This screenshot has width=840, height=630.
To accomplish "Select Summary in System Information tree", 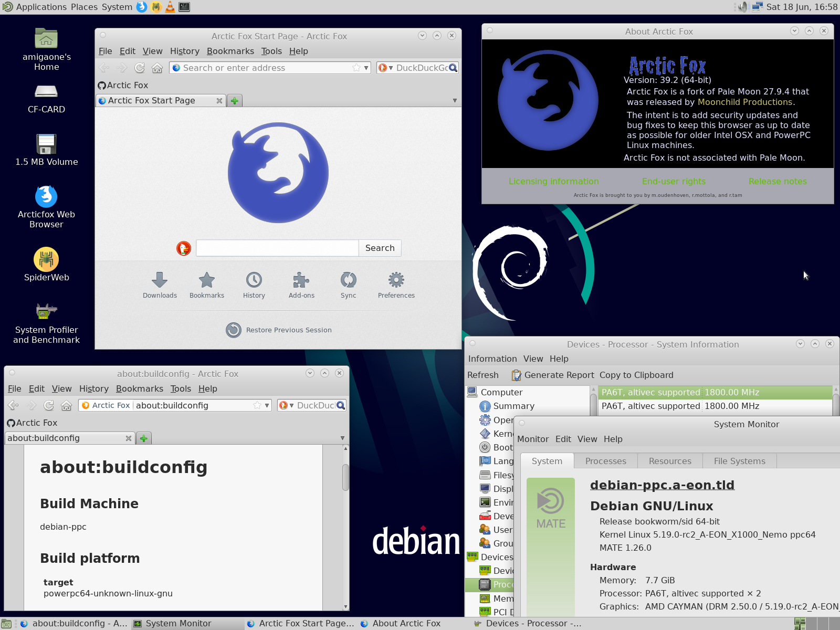I will pyautogui.click(x=507, y=406).
